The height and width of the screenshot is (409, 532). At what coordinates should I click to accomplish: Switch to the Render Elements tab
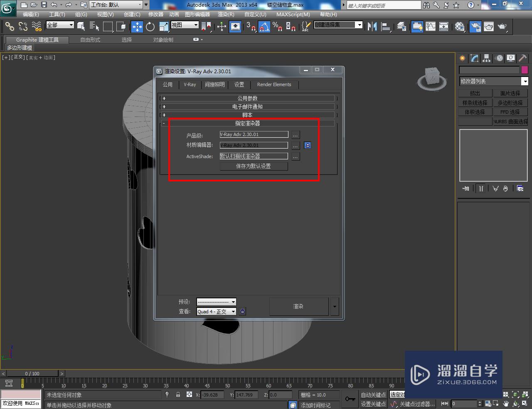274,84
